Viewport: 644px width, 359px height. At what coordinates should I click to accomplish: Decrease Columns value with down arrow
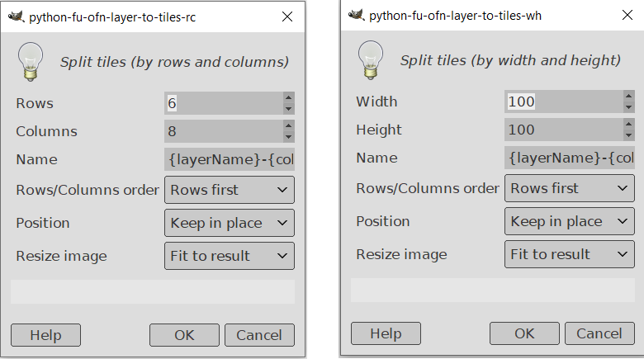(x=288, y=137)
